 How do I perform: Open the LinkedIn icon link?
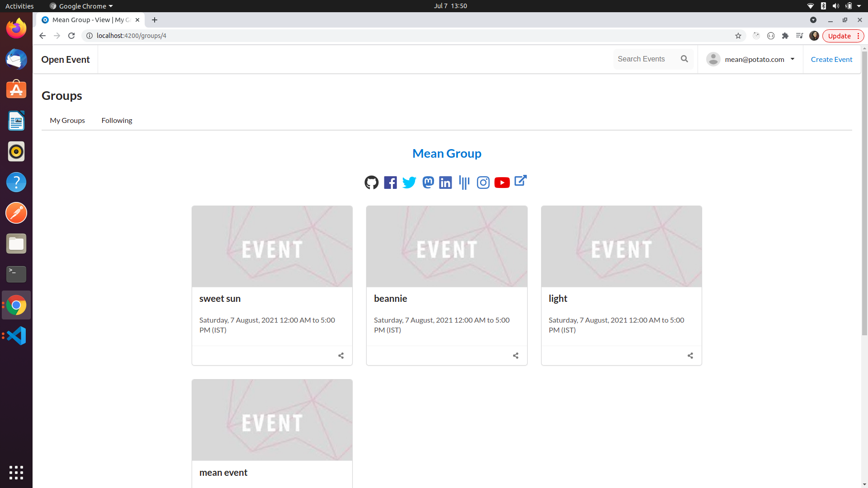click(x=445, y=183)
